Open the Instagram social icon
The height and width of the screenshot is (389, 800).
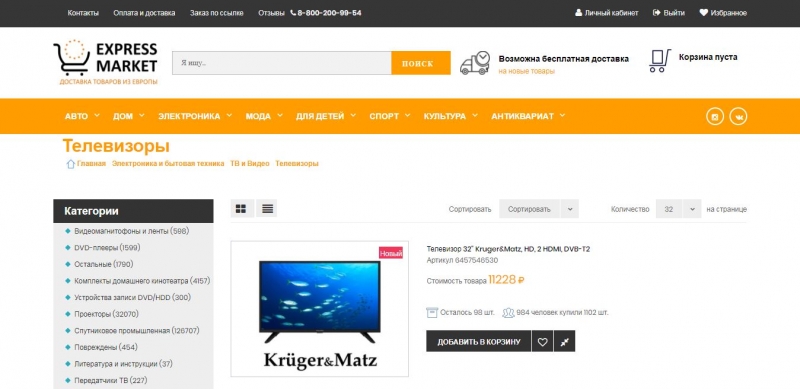715,116
